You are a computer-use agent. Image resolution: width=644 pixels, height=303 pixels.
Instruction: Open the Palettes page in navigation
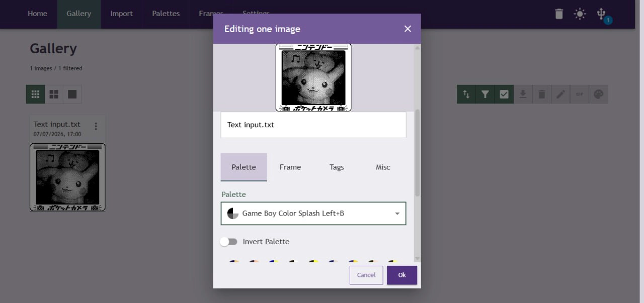click(x=166, y=14)
